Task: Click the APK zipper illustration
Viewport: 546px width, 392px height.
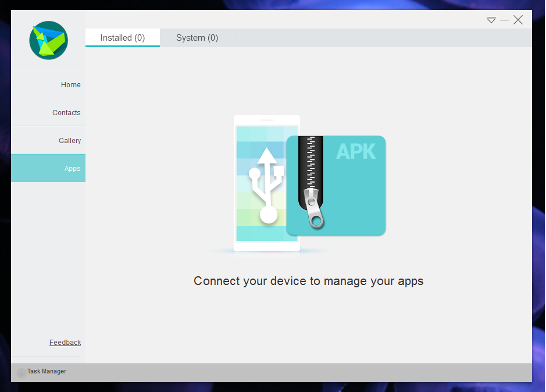Action: [x=336, y=186]
